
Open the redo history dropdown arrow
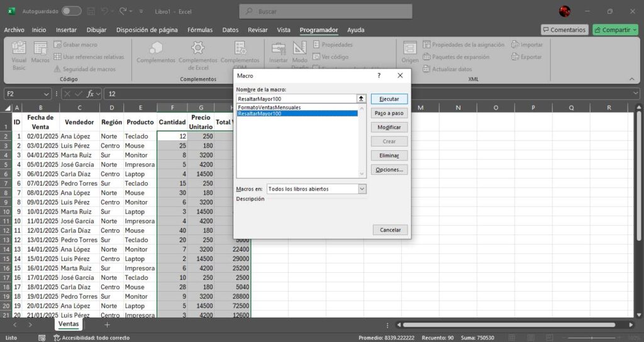click(131, 11)
